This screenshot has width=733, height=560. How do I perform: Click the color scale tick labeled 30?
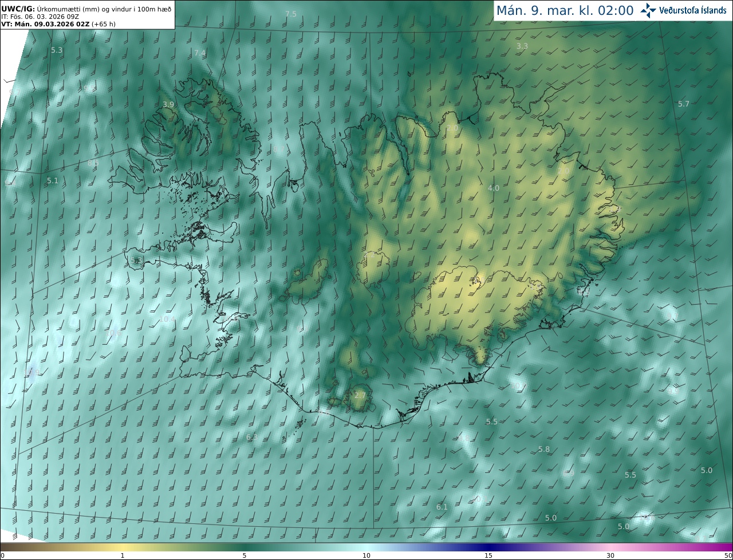[610, 555]
